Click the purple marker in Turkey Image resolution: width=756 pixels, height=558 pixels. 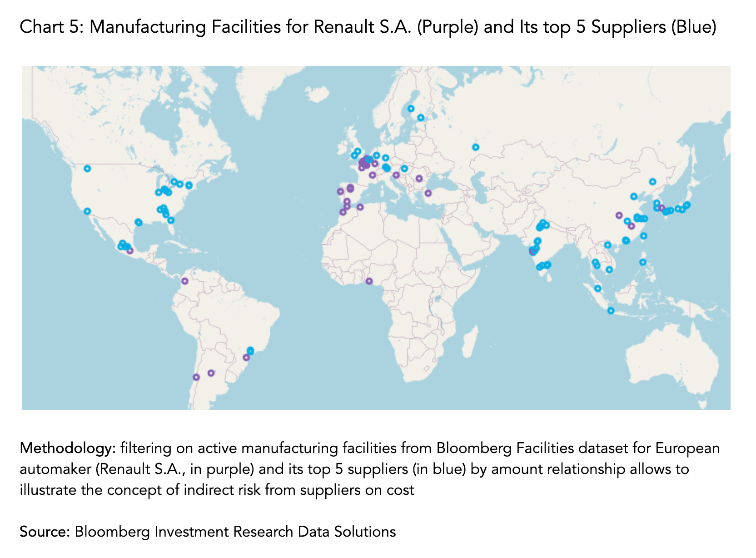428,193
